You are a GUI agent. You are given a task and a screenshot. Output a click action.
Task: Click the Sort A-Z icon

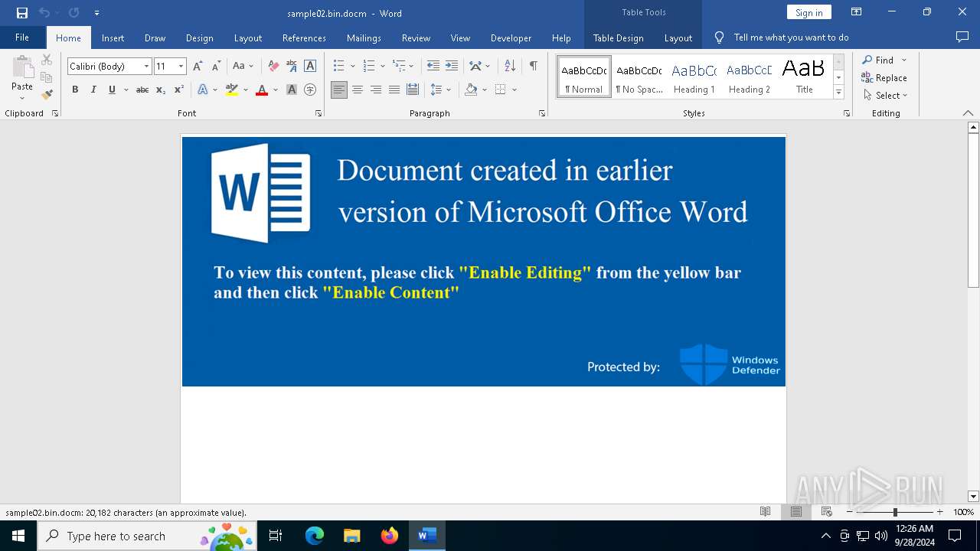point(510,66)
